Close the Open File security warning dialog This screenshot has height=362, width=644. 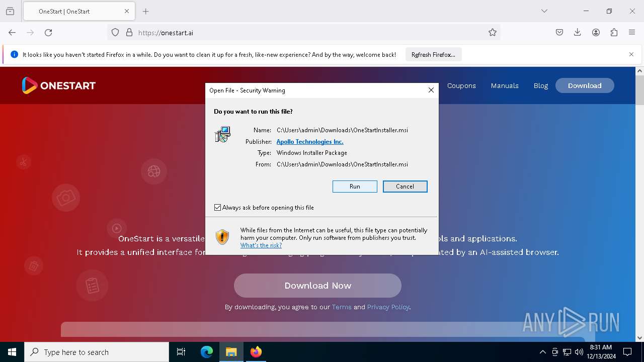coord(431,90)
